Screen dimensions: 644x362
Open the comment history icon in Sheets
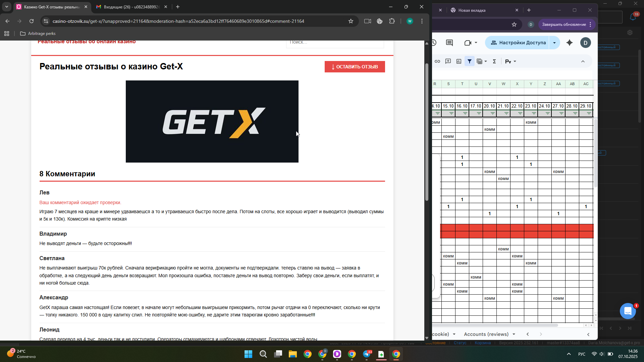[449, 43]
